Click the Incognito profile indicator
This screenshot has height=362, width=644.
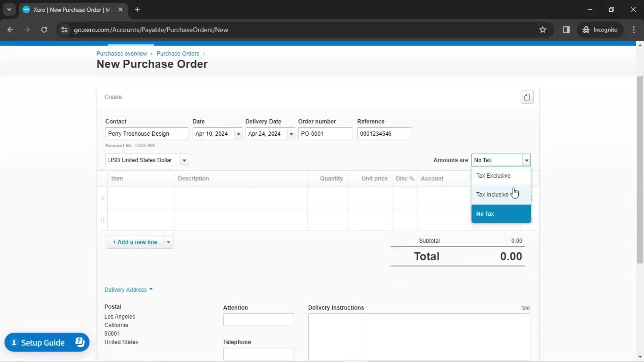[x=600, y=30]
